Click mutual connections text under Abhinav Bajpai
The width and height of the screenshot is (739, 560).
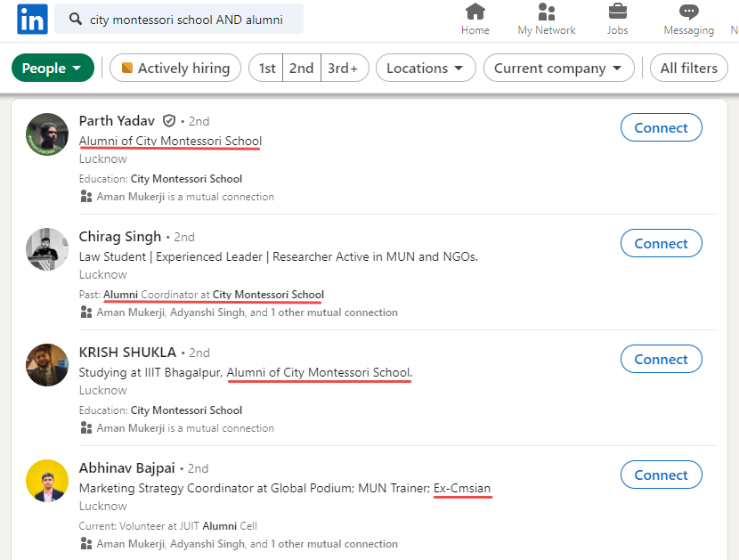pos(247,543)
